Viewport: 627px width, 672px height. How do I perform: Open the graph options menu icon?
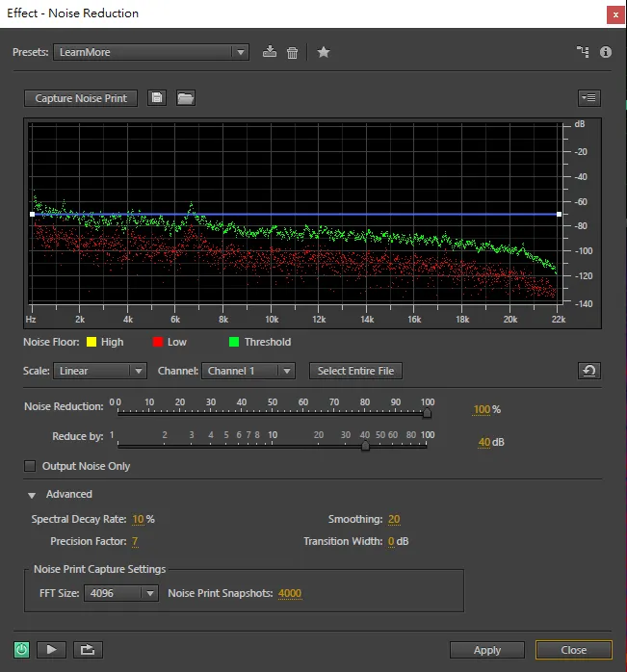pyautogui.click(x=589, y=98)
